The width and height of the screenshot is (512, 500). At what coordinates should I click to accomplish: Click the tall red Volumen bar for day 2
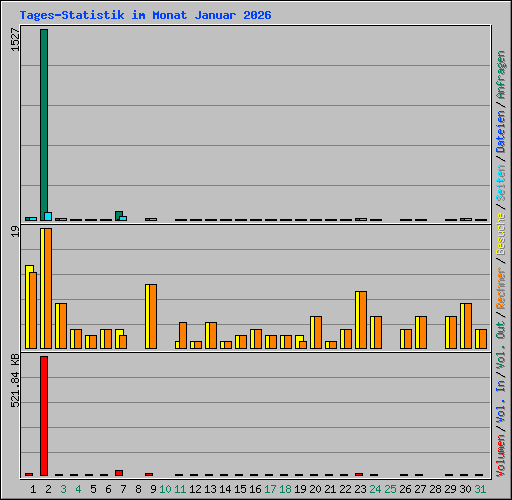(x=44, y=416)
